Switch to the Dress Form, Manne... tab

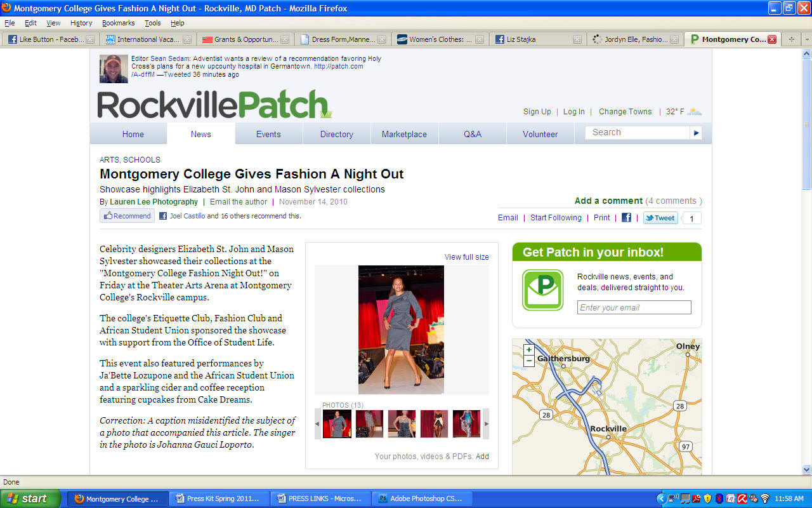pyautogui.click(x=343, y=39)
